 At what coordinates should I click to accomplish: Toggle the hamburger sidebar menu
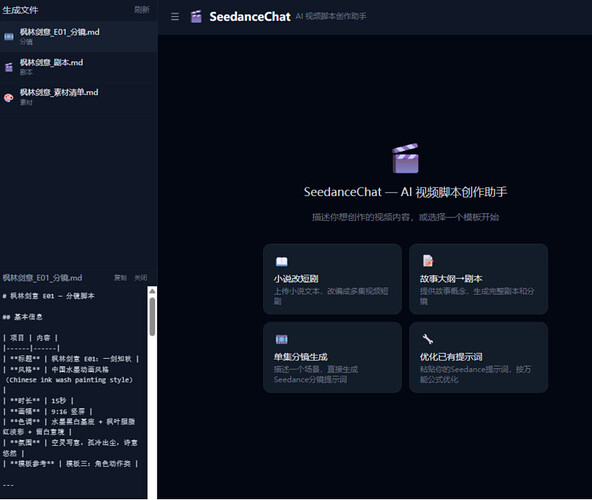click(x=175, y=17)
